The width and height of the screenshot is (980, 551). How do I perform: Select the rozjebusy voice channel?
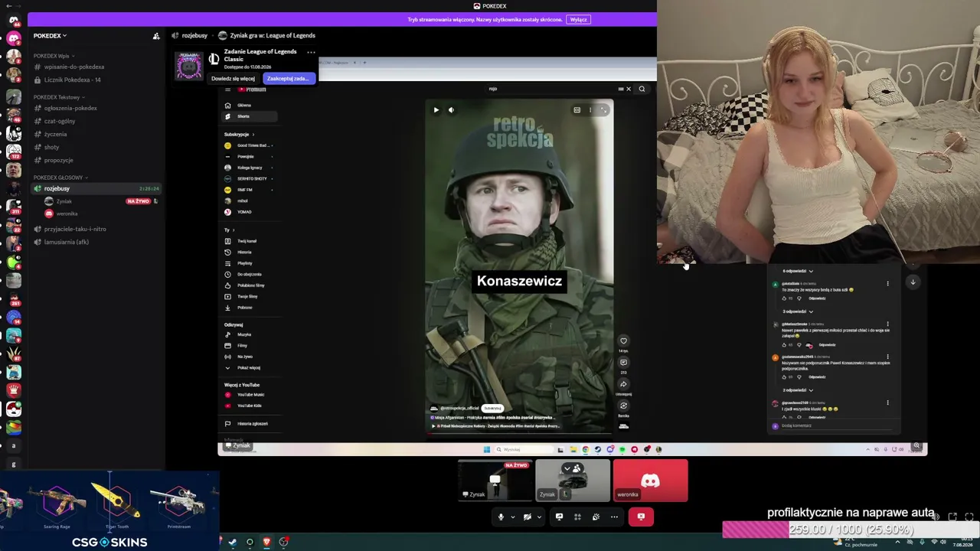click(96, 189)
